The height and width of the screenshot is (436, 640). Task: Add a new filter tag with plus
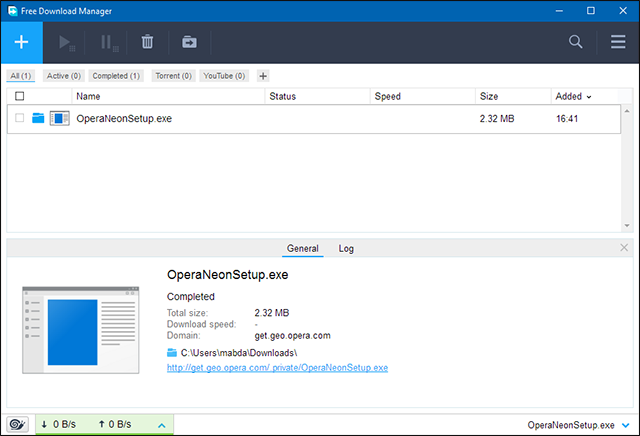click(263, 76)
